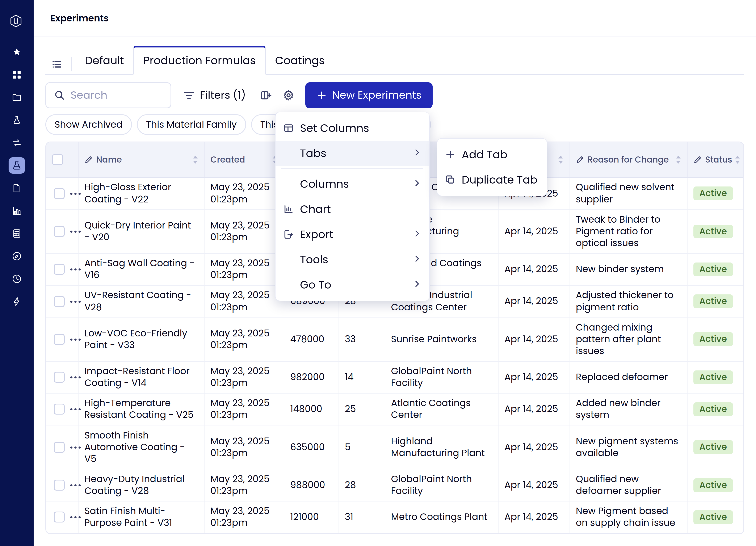Select Set Columns in the menu
This screenshot has width=756, height=546.
pyautogui.click(x=352, y=128)
